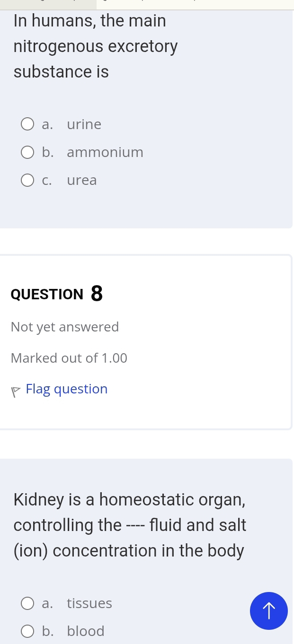294x644 pixels.
Task: Click the nitrogenous excretory substance question text
Action: (x=96, y=46)
